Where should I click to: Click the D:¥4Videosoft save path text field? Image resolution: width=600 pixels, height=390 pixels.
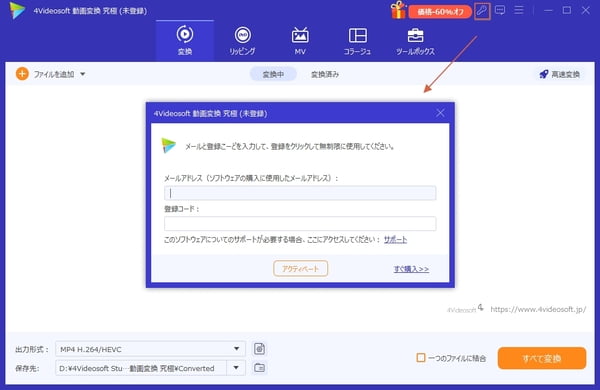point(141,368)
